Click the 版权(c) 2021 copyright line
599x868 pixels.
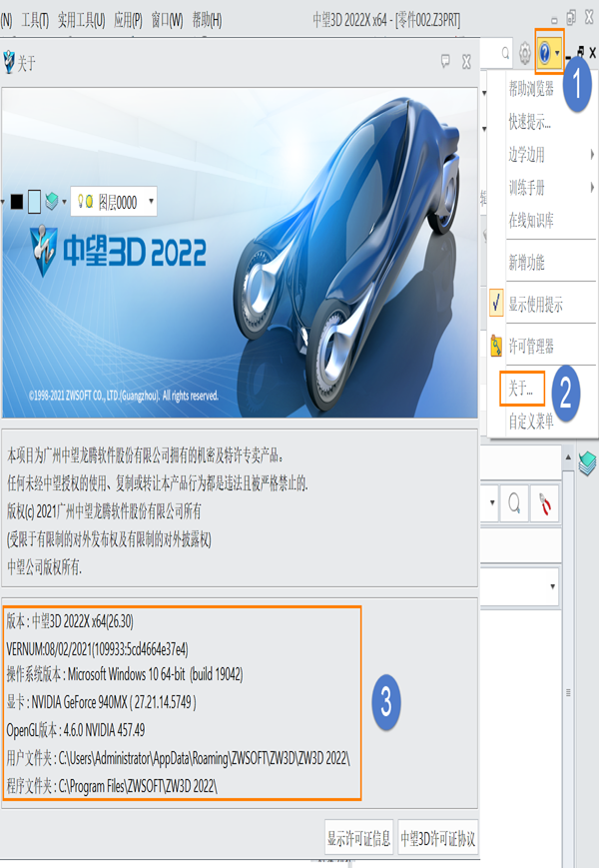(104, 511)
